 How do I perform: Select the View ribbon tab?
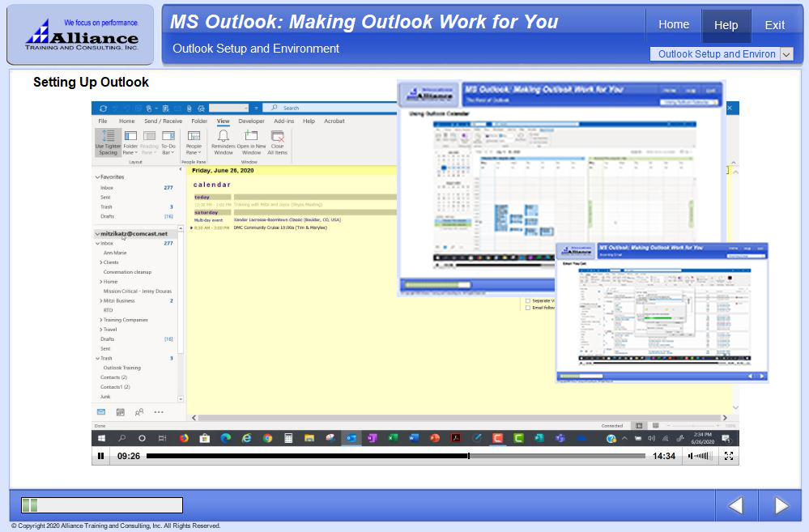coord(223,121)
